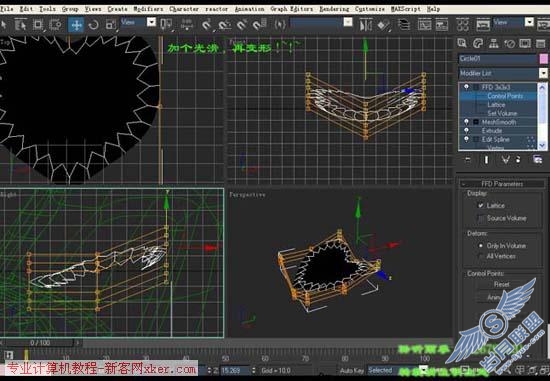Click the pink object color swatch

coord(543,59)
